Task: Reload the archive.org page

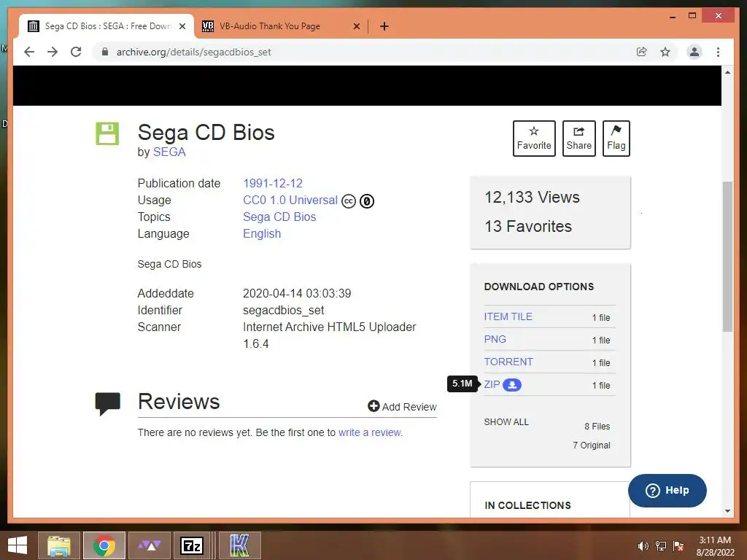Action: [76, 52]
